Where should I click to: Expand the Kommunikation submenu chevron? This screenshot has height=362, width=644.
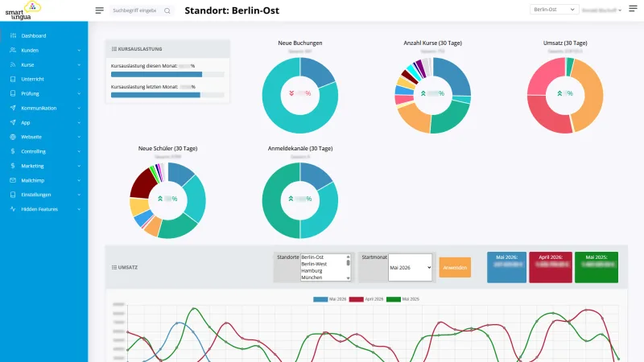tap(79, 109)
